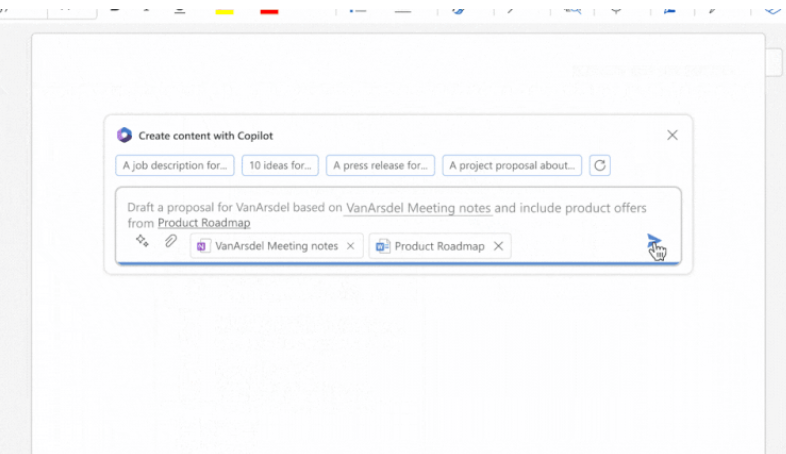The image size is (786, 454).
Task: Select the VanArsdel Meeting notes attachment chip
Action: (268, 246)
